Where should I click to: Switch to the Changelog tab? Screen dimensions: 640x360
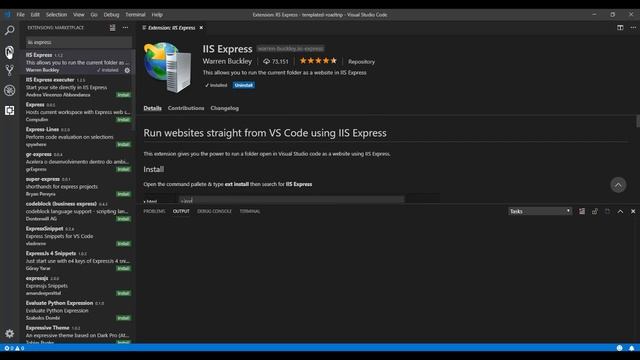(x=224, y=108)
